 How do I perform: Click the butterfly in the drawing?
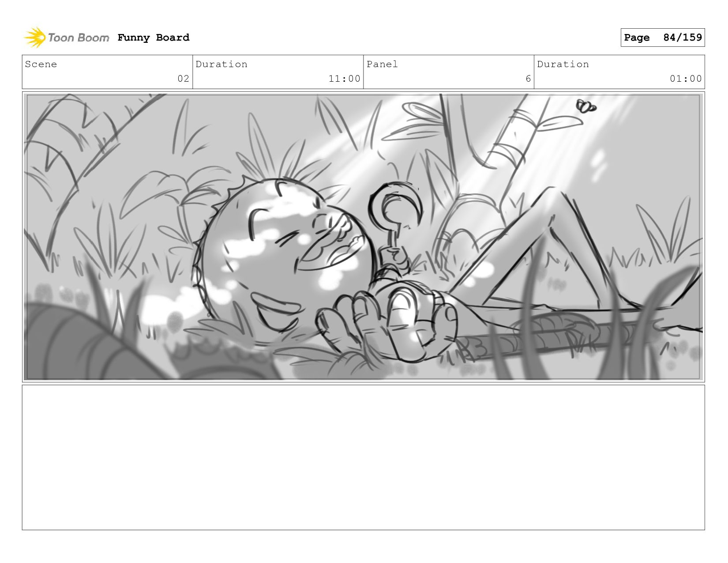point(585,106)
